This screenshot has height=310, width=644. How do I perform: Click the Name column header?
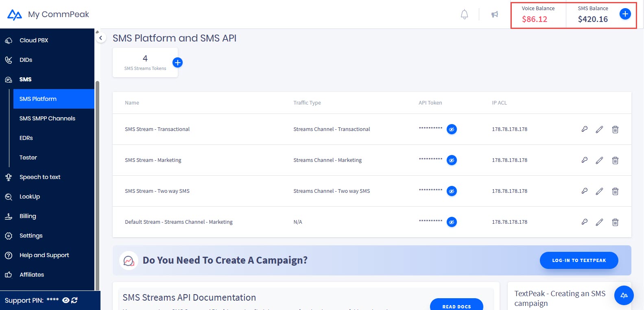(x=132, y=103)
